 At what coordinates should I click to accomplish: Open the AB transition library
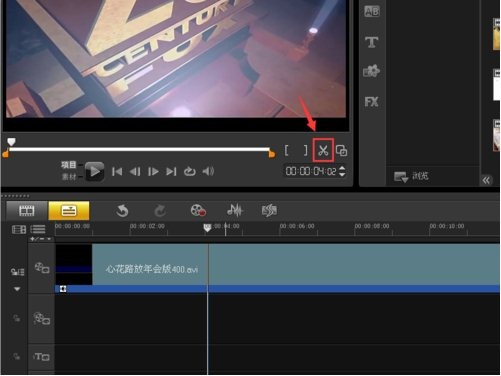[x=372, y=11]
